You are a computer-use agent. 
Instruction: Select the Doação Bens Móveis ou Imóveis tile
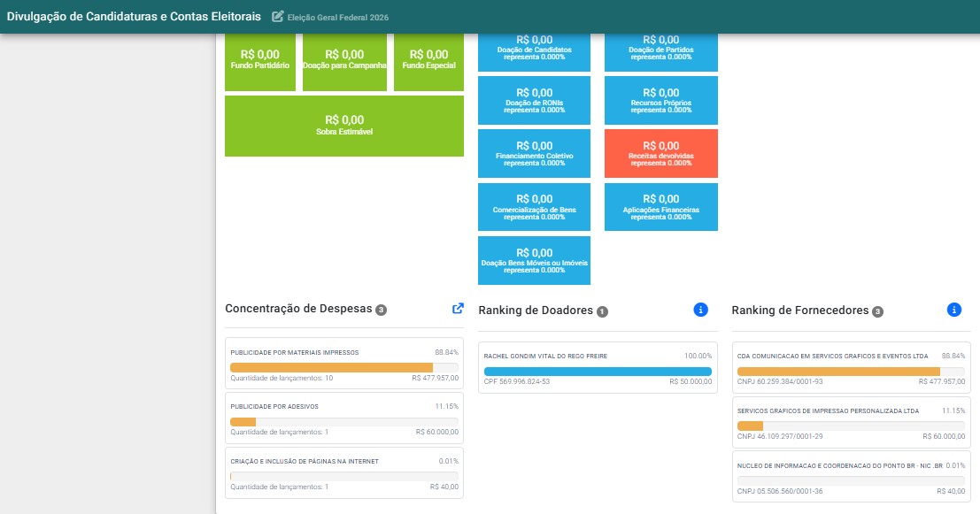pos(535,260)
